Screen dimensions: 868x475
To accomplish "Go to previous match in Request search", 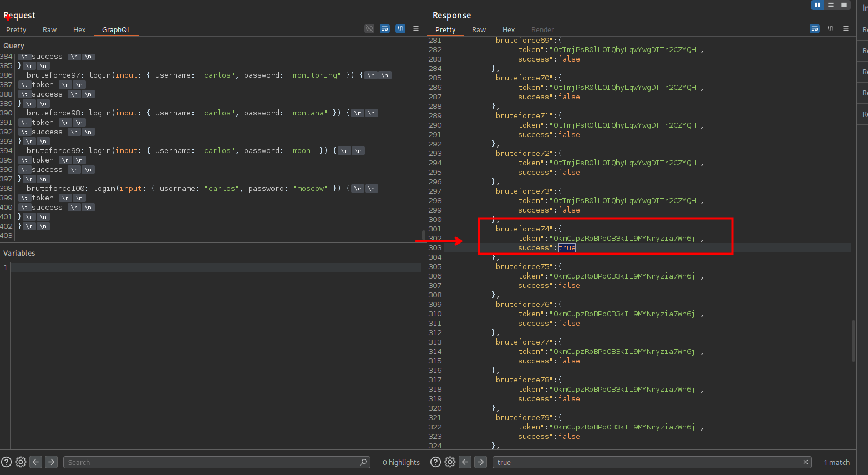I will pos(36,462).
